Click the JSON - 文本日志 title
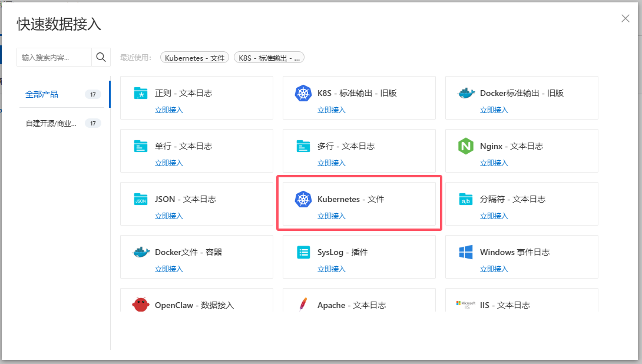 coord(185,199)
